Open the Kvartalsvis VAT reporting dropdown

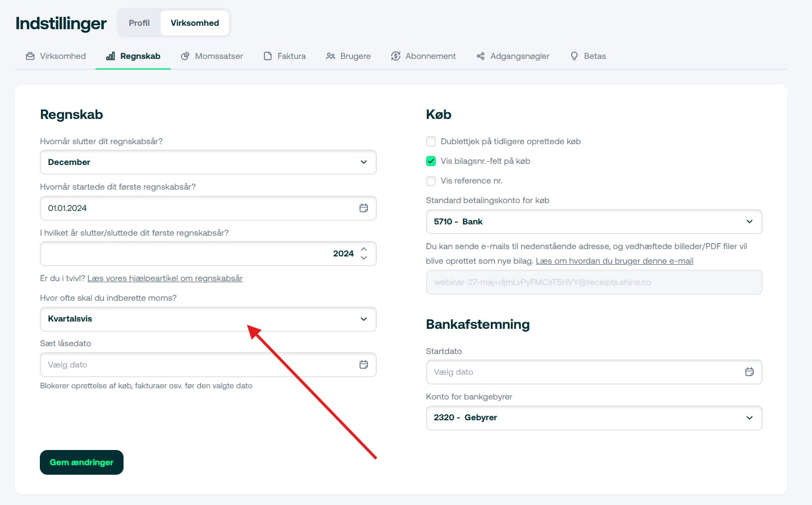click(208, 319)
